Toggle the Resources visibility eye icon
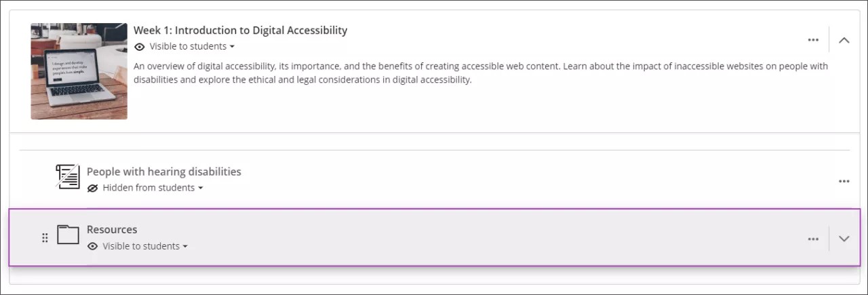 93,246
